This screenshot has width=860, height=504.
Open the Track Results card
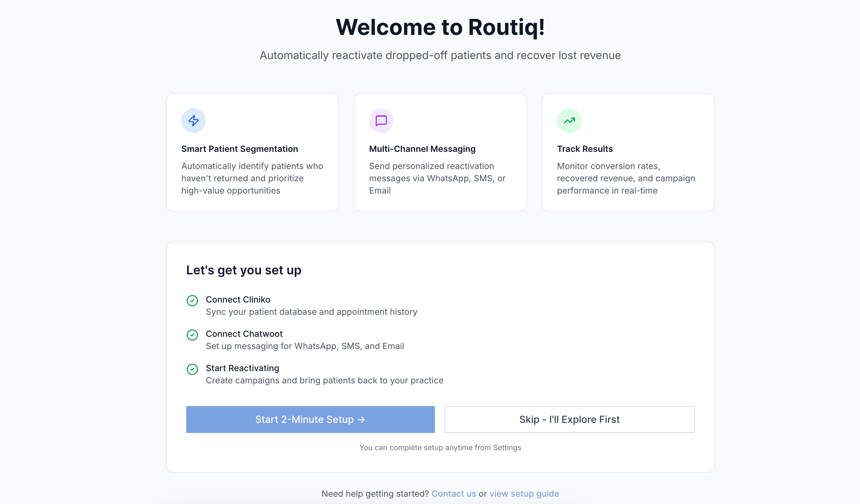point(628,152)
